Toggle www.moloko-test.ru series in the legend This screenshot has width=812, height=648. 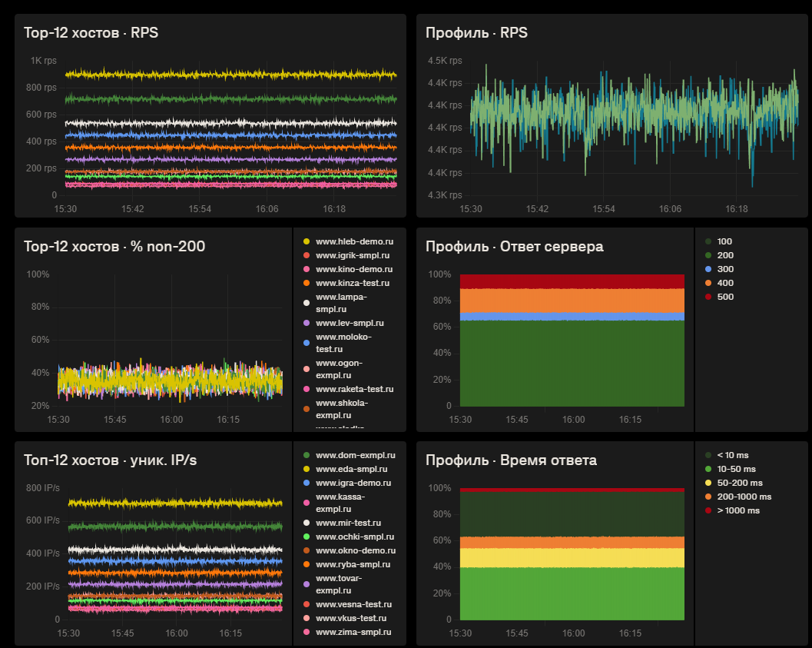point(343,343)
